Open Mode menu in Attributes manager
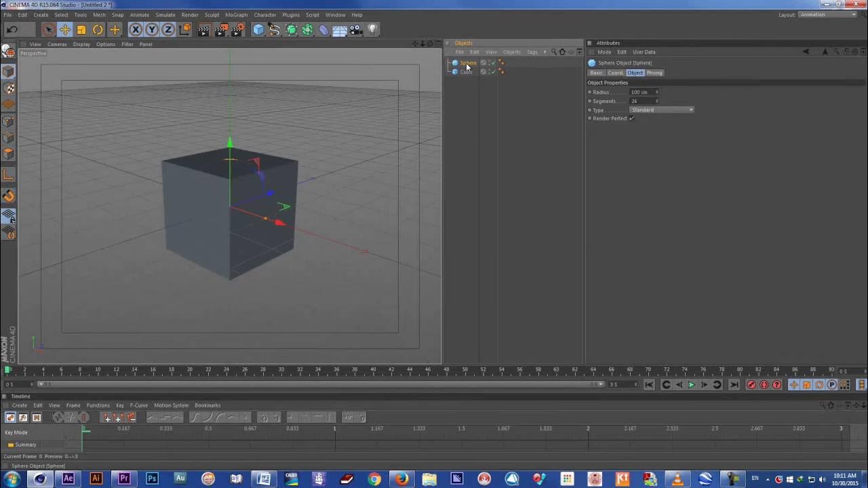 (604, 52)
